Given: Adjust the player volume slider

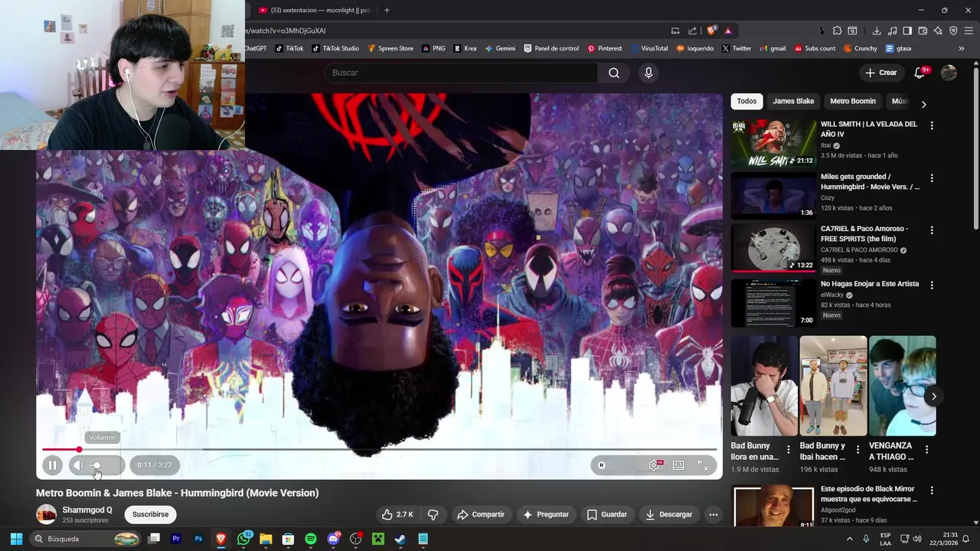Looking at the screenshot, I should point(103,465).
